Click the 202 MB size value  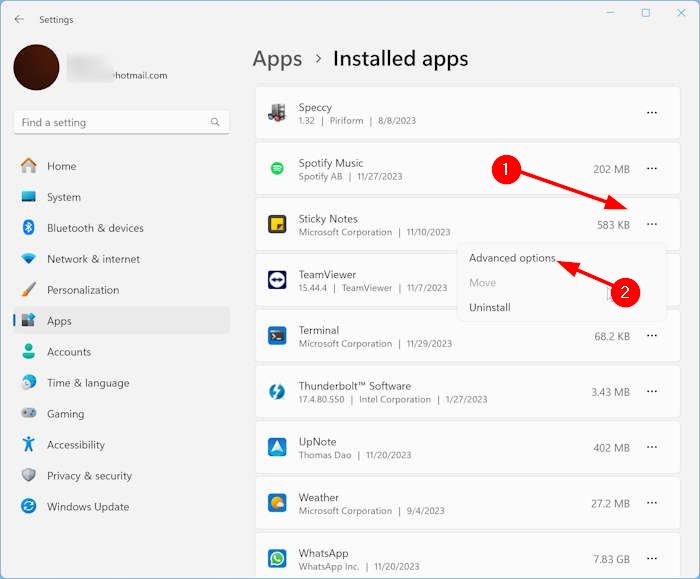[x=611, y=169]
